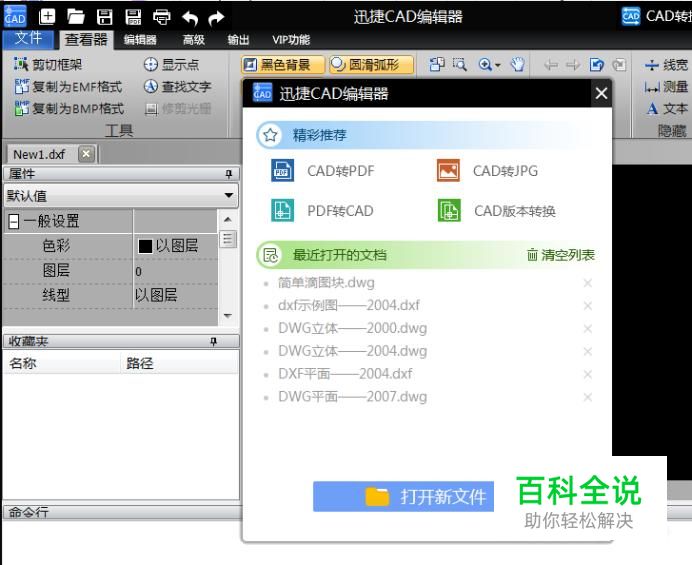Switch to the 输出 tab
The image size is (692, 565).
238,40
